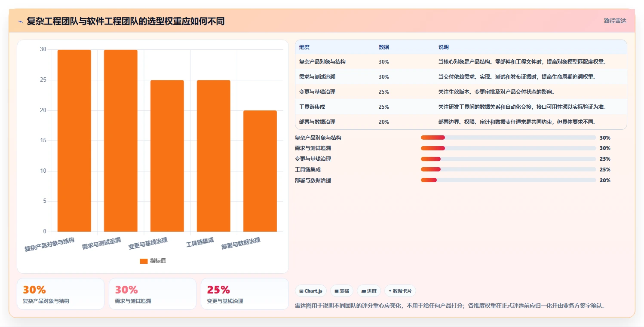The image size is (644, 327).
Task: Click the 工具链集成 chart bar
Action: (214, 156)
